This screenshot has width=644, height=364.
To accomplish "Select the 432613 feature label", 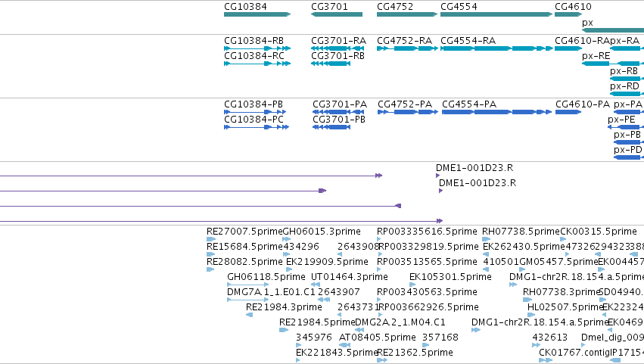I will [549, 338].
